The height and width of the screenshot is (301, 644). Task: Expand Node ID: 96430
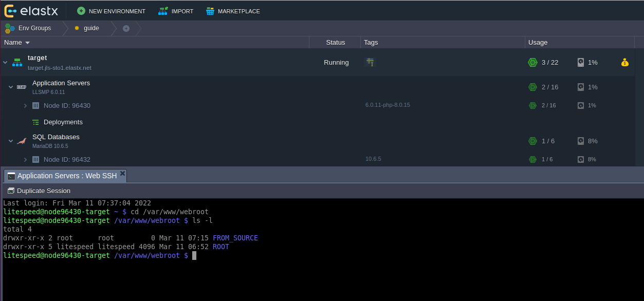pos(25,106)
